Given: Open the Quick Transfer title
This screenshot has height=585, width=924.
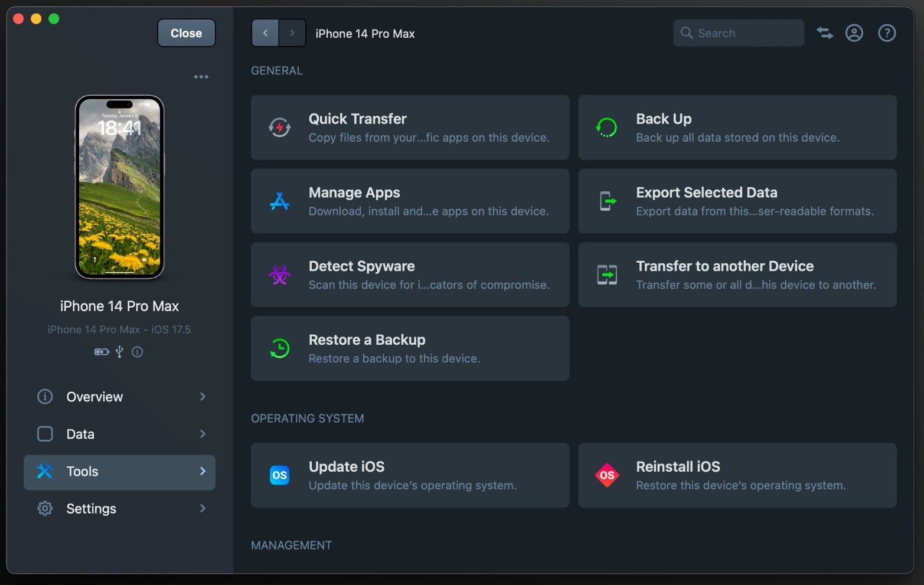Looking at the screenshot, I should coord(358,119).
